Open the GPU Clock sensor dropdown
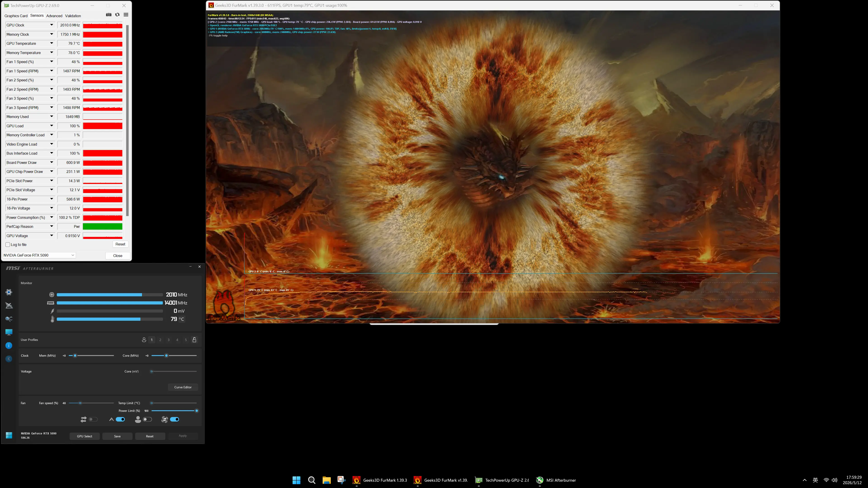Screen dimensions: 868x488 tap(52, 25)
